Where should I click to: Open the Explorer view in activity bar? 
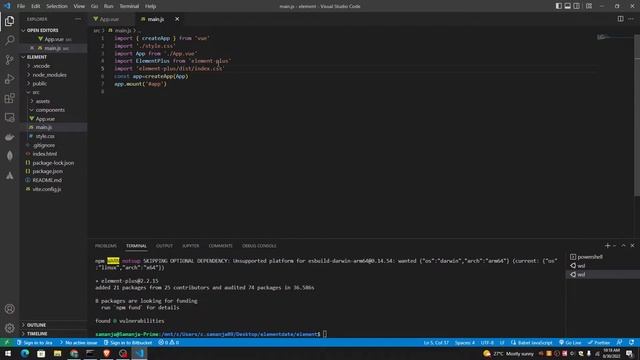(x=9, y=21)
